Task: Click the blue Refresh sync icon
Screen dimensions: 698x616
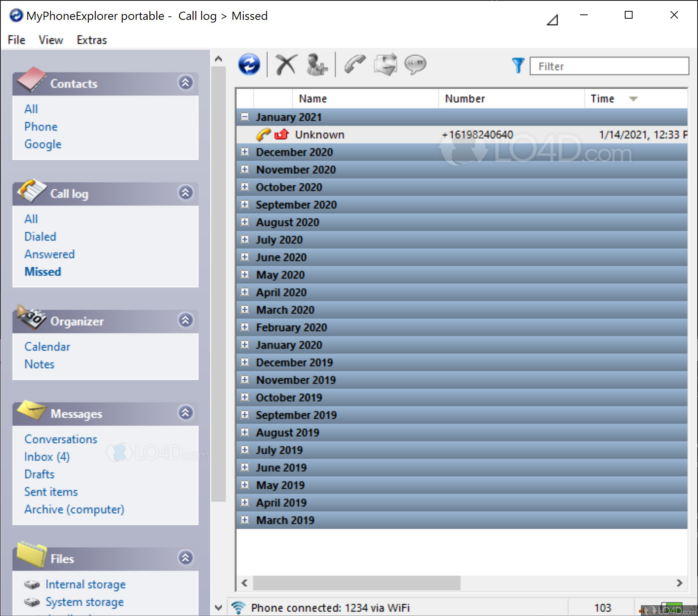Action: click(249, 64)
